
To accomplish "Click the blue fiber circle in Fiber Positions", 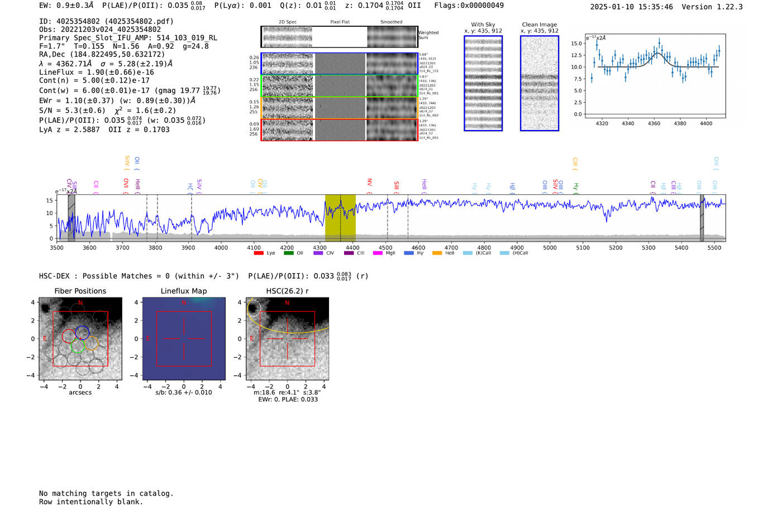I will [x=83, y=332].
